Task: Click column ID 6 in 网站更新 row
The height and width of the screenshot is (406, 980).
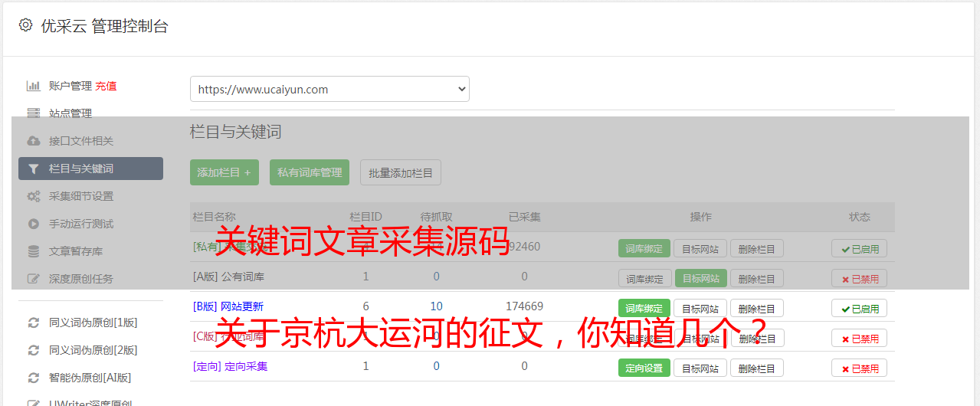Action: 365,306
